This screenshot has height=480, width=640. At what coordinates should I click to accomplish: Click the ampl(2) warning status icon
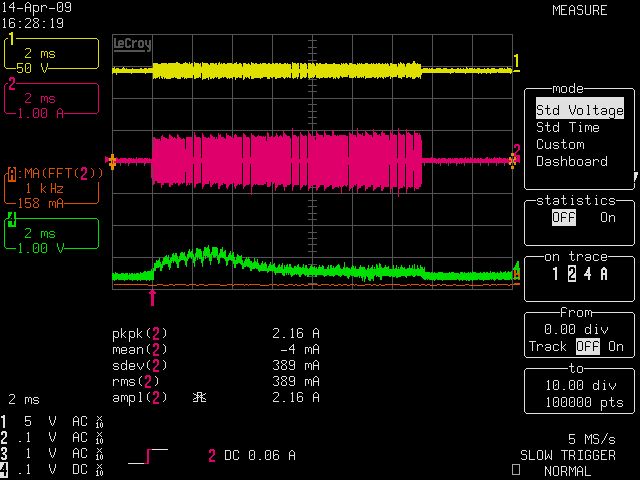pyautogui.click(x=199, y=397)
